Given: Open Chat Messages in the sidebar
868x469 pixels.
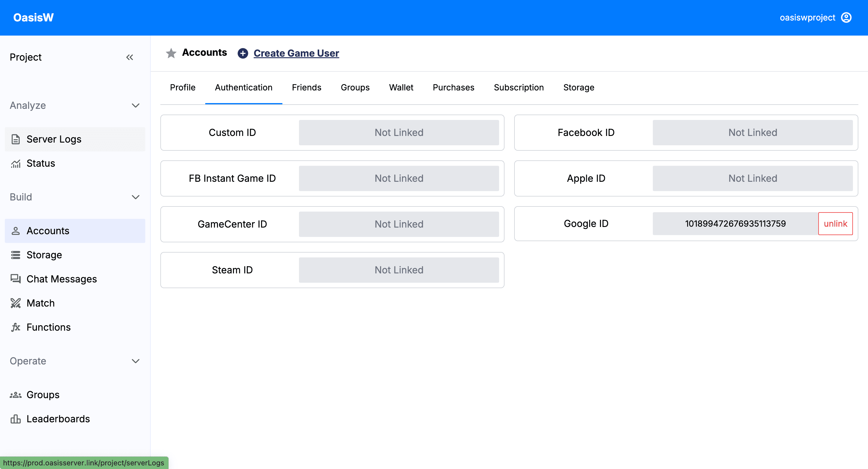Looking at the screenshot, I should point(75,279).
